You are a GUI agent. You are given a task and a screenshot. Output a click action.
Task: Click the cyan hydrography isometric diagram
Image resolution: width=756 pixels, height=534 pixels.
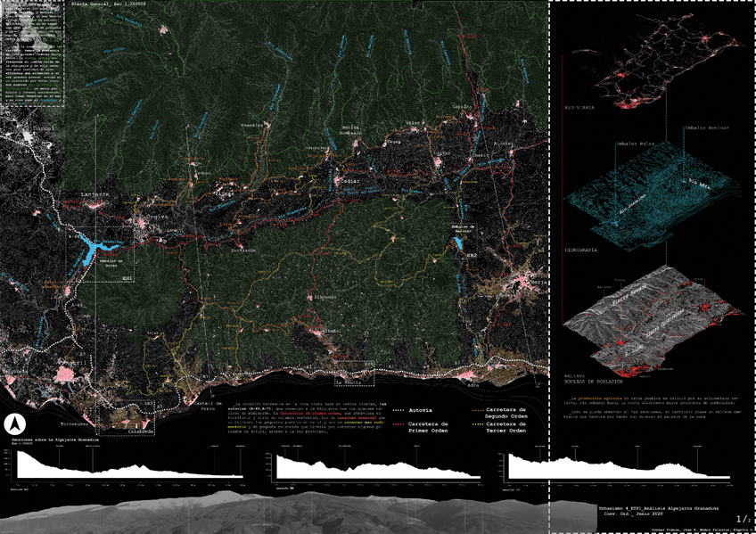coord(651,197)
